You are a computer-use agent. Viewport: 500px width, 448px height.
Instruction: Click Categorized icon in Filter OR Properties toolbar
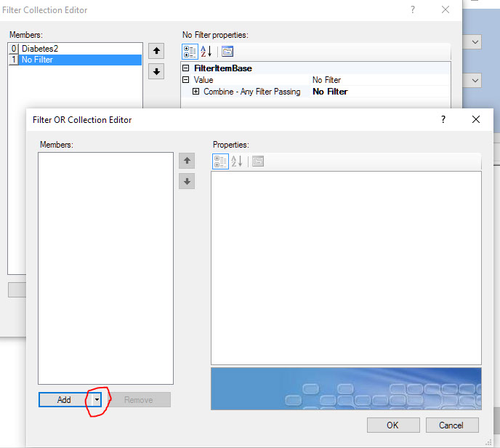click(x=220, y=161)
